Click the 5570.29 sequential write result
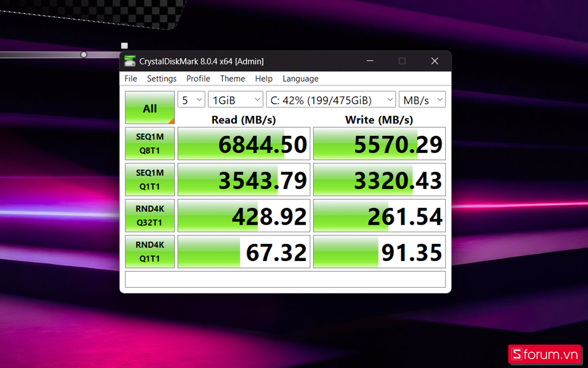The height and width of the screenshot is (368, 588). [380, 144]
